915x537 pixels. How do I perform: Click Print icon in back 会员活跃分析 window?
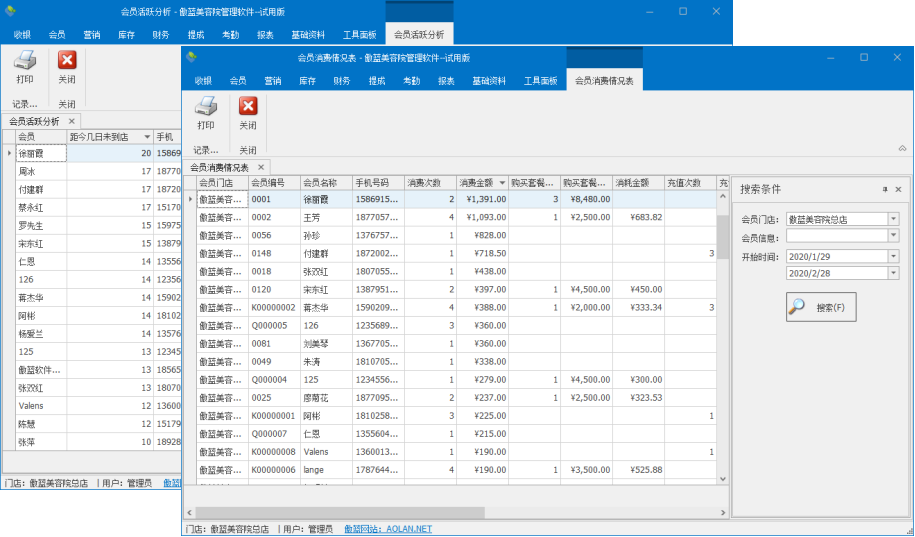(x=25, y=60)
